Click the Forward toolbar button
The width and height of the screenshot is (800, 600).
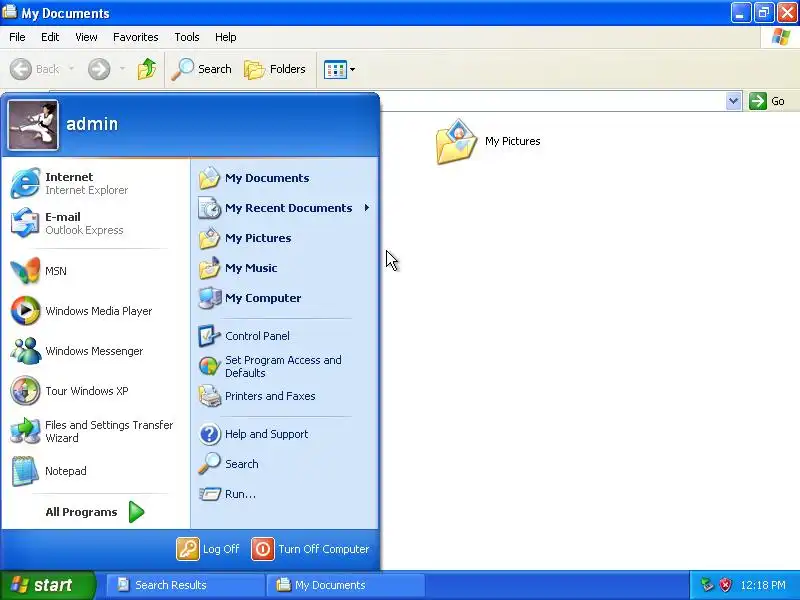(99, 69)
